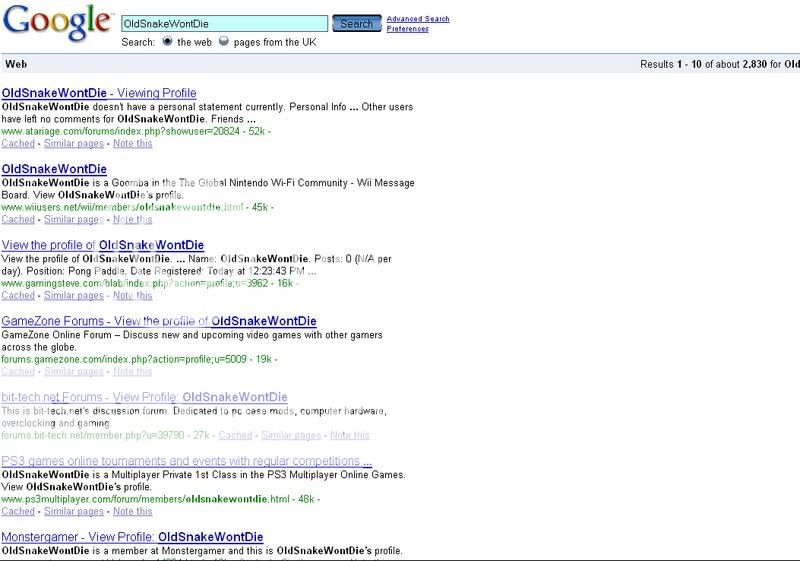Open Monstergamer View Profile result
Screen dimensions: 800x561
click(132, 537)
